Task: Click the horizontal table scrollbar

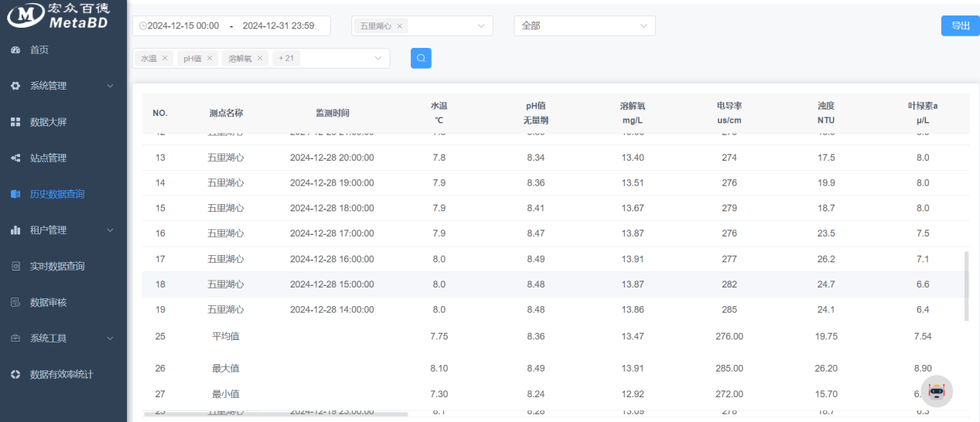Action: (277, 414)
